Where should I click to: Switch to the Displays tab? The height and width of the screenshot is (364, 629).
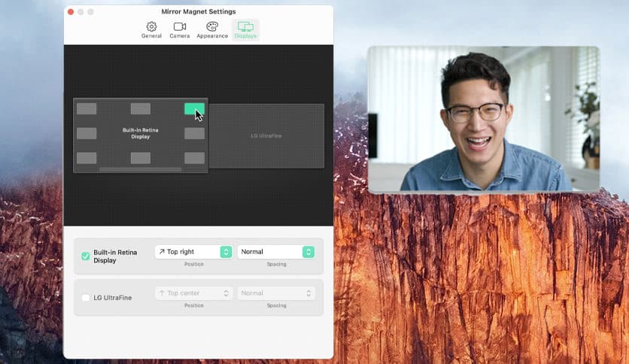pos(245,30)
